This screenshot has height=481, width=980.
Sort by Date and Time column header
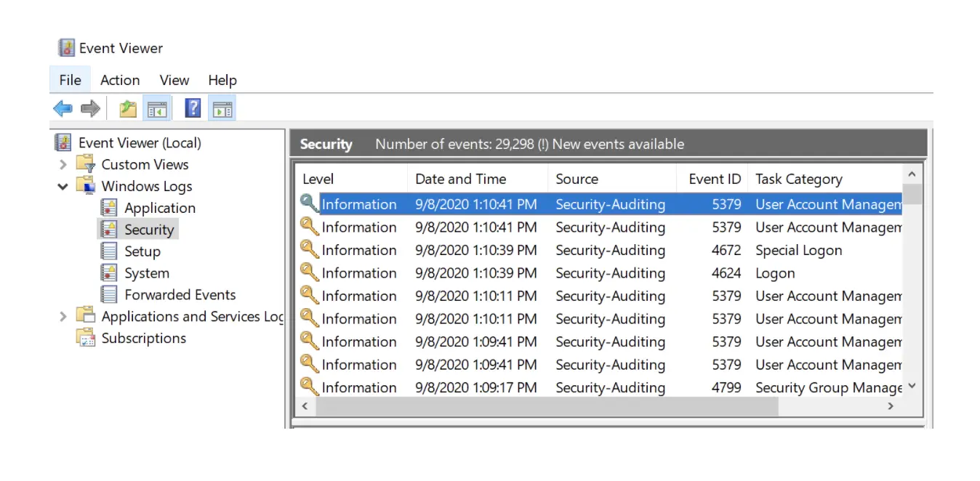click(x=460, y=179)
